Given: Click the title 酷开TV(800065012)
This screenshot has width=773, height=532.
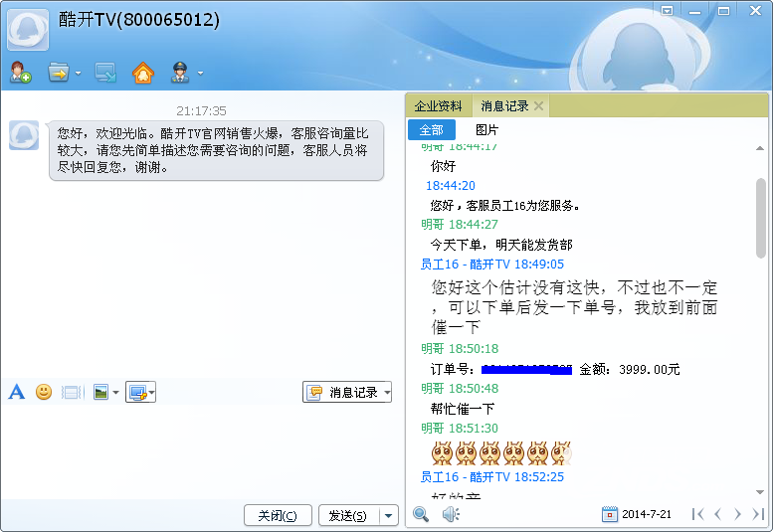Looking at the screenshot, I should [139, 20].
